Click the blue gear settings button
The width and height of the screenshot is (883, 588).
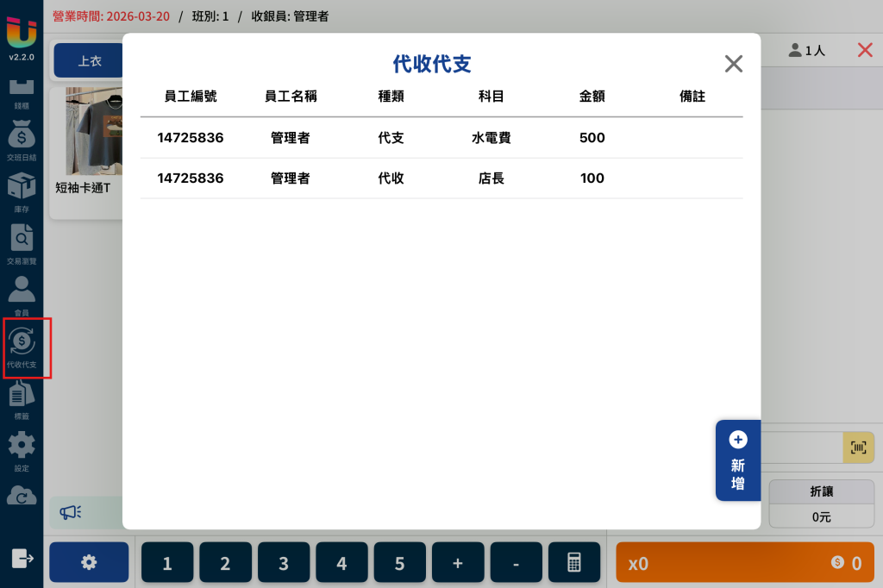click(x=89, y=562)
